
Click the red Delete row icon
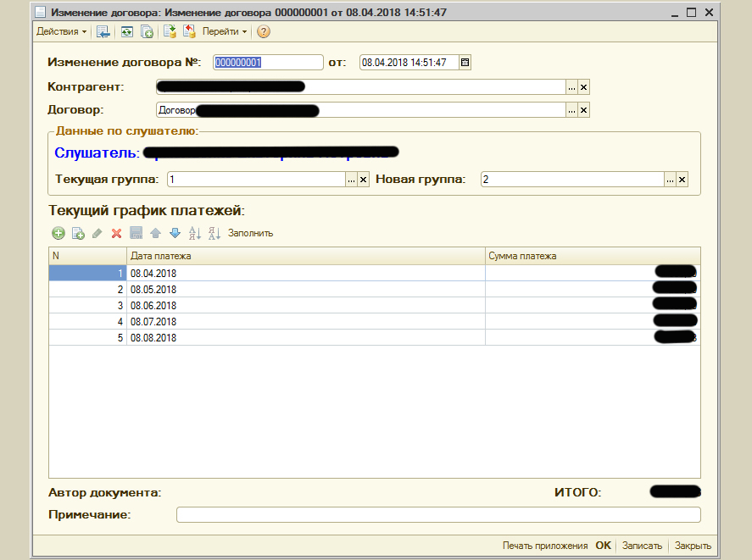click(x=117, y=233)
